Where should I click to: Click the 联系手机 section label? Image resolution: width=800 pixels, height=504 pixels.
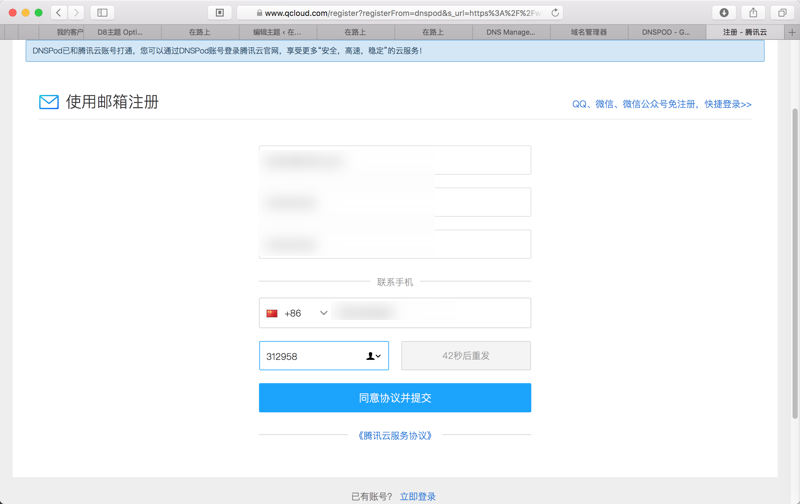(x=395, y=282)
